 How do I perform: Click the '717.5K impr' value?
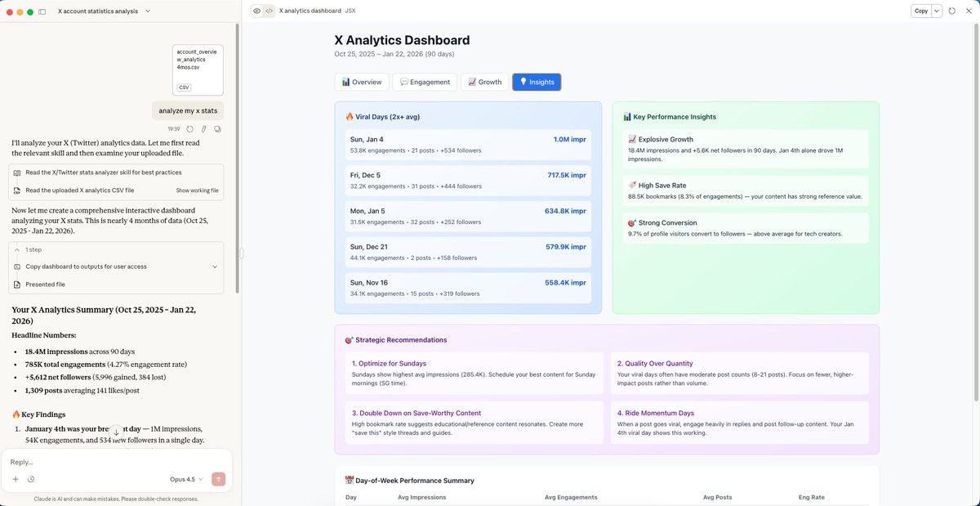tap(567, 175)
